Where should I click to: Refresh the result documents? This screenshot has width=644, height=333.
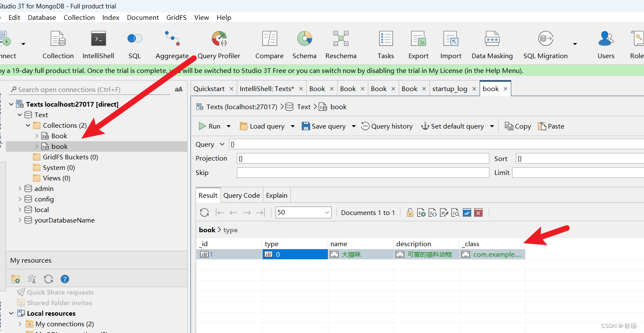tap(204, 212)
